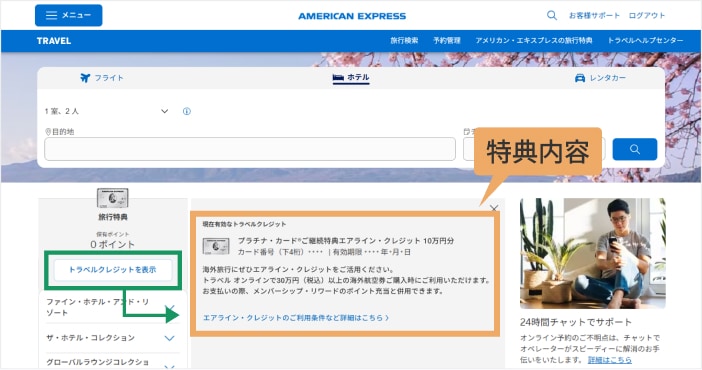702x370 pixels.
Task: Click トラベルクレジットを表示 button
Action: click(113, 270)
